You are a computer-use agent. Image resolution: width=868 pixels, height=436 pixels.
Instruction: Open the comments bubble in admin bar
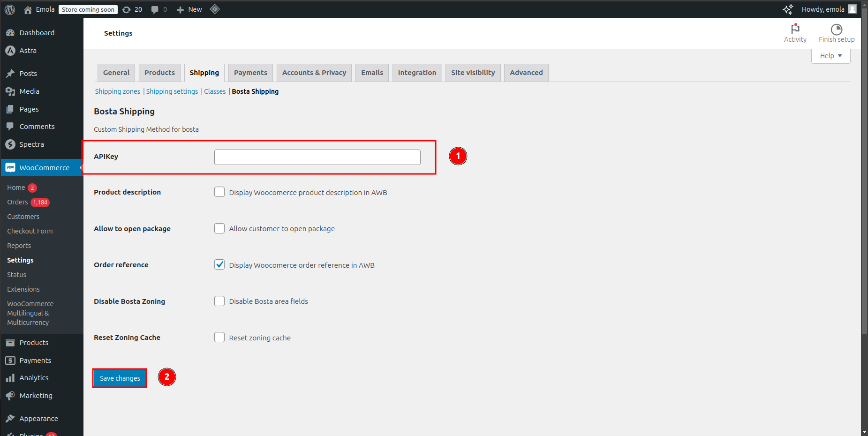[155, 10]
